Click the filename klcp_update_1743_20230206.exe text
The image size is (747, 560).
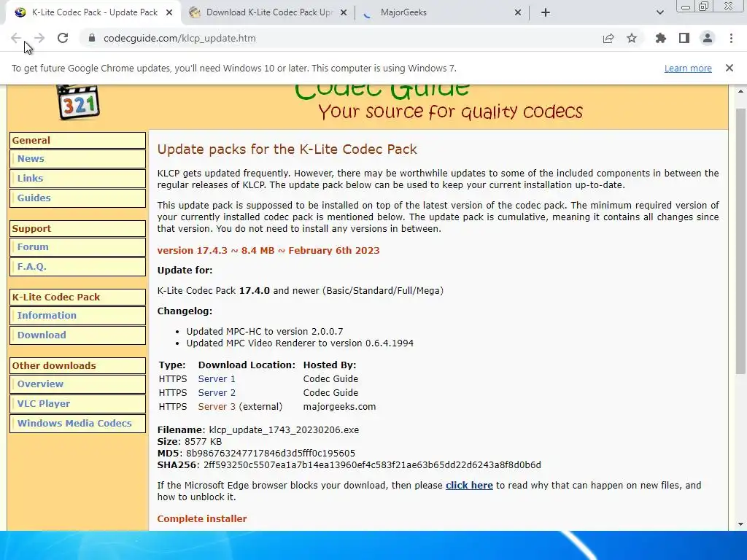284,430
